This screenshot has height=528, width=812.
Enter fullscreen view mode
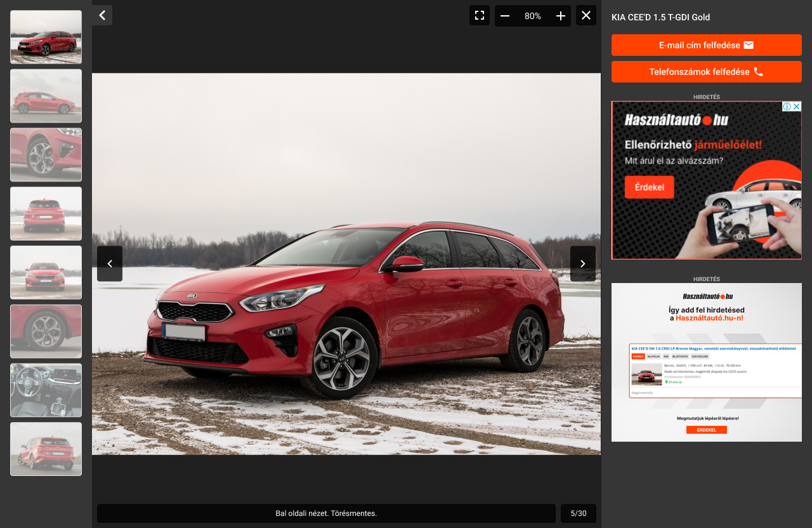pos(480,15)
